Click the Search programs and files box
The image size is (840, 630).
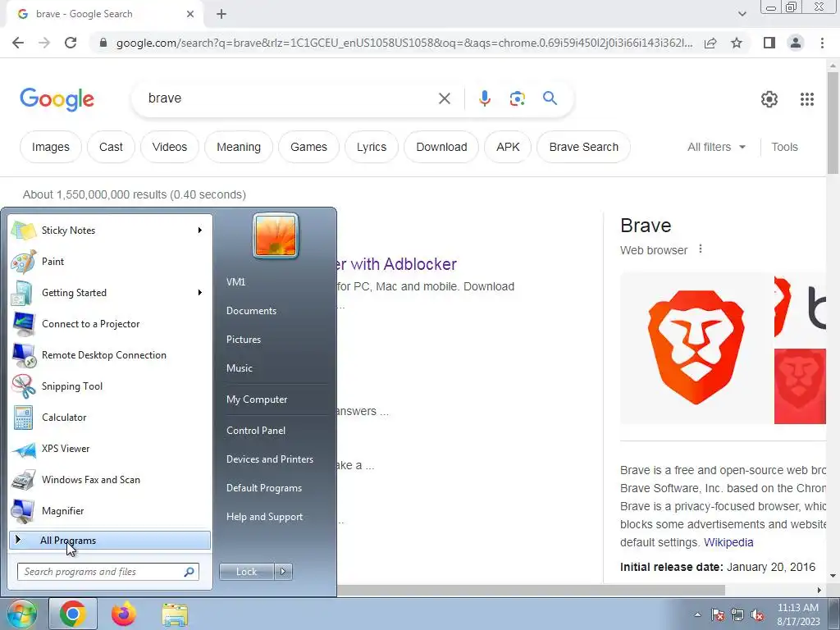click(x=108, y=572)
